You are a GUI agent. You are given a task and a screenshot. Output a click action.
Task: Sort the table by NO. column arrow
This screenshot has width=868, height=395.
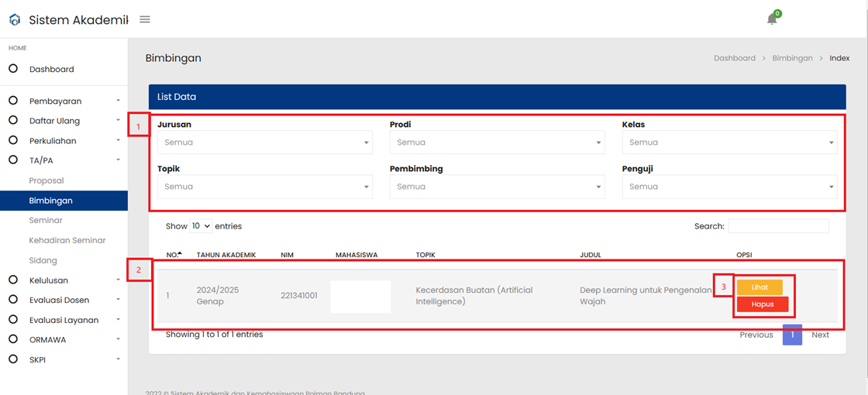click(x=179, y=253)
